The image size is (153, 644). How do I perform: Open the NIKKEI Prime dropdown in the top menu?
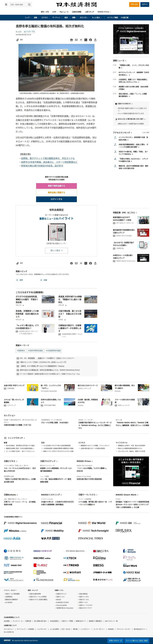pyautogui.click(x=104, y=12)
